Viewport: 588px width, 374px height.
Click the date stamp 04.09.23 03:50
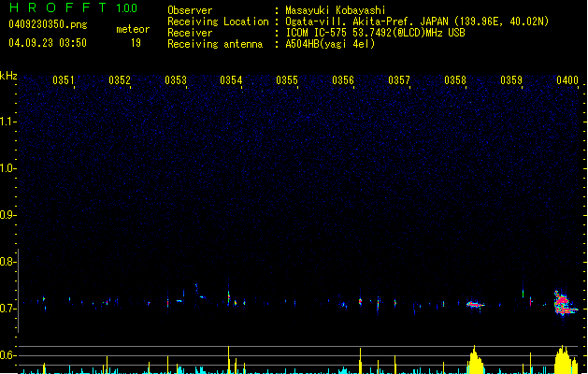click(x=48, y=43)
